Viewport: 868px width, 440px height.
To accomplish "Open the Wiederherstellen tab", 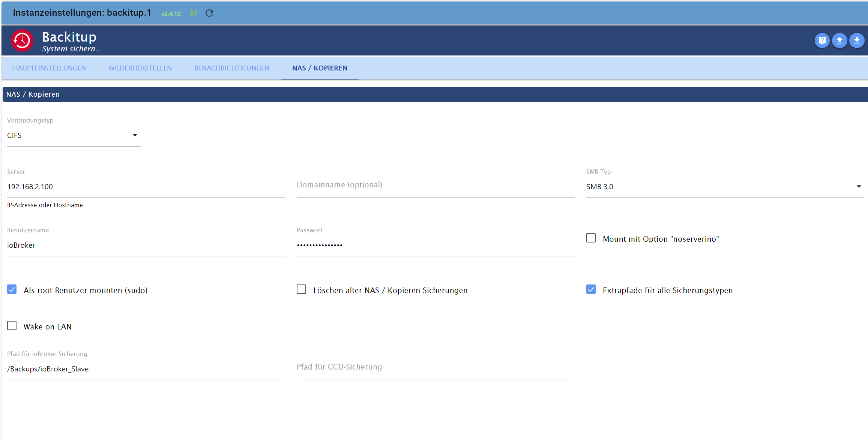I will [140, 68].
